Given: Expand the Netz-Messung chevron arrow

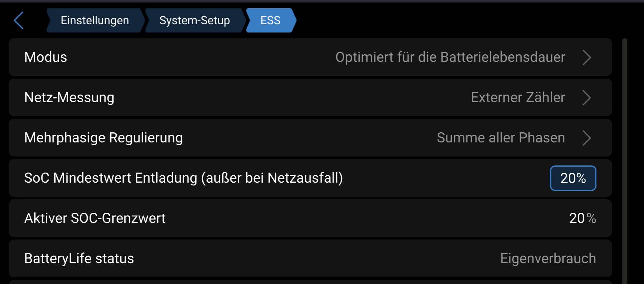Looking at the screenshot, I should [x=587, y=98].
